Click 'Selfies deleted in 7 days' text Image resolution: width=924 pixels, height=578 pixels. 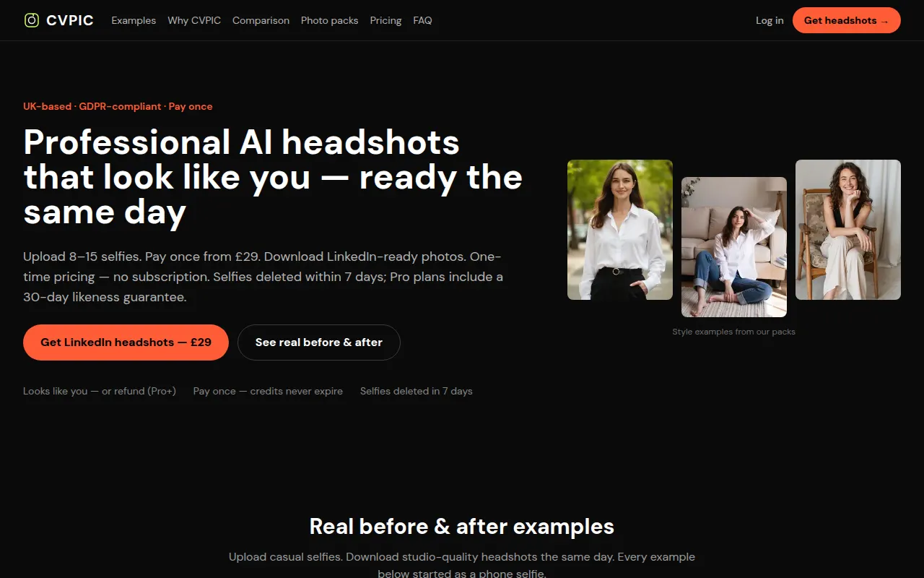(x=417, y=391)
